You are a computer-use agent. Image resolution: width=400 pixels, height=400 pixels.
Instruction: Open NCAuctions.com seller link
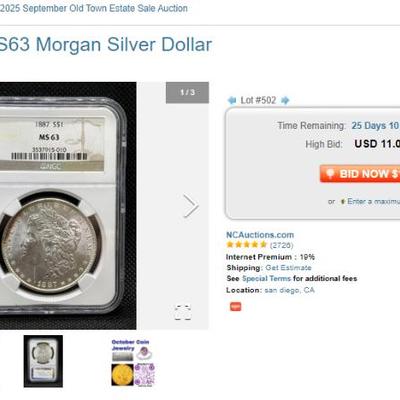click(260, 235)
